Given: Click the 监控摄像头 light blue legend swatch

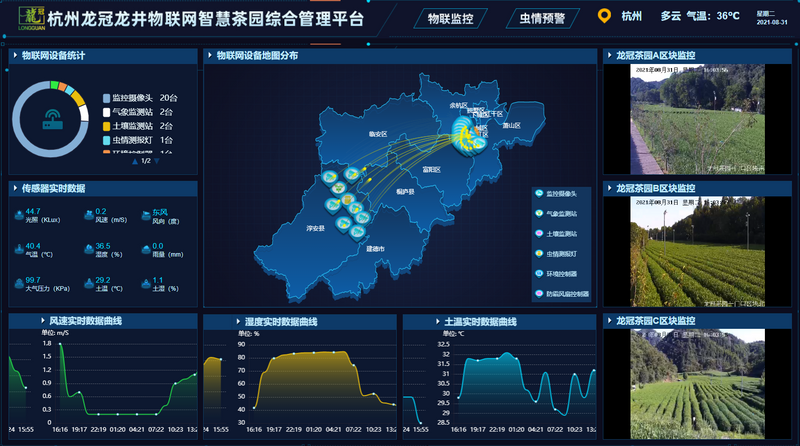Looking at the screenshot, I should click(107, 98).
